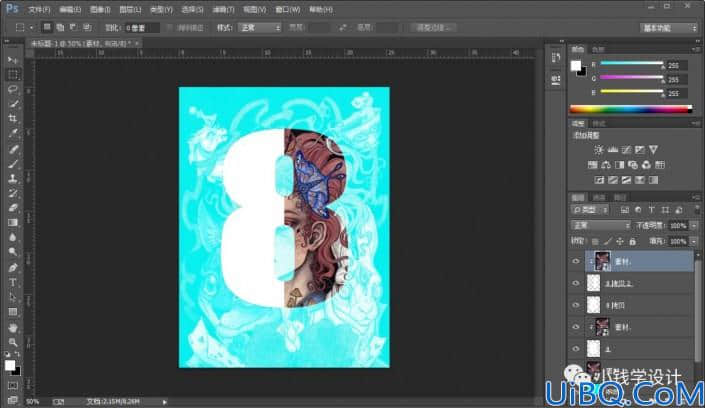Click subtract-from-selection mode icon
Image resolution: width=705 pixels, height=408 pixels.
click(73, 27)
